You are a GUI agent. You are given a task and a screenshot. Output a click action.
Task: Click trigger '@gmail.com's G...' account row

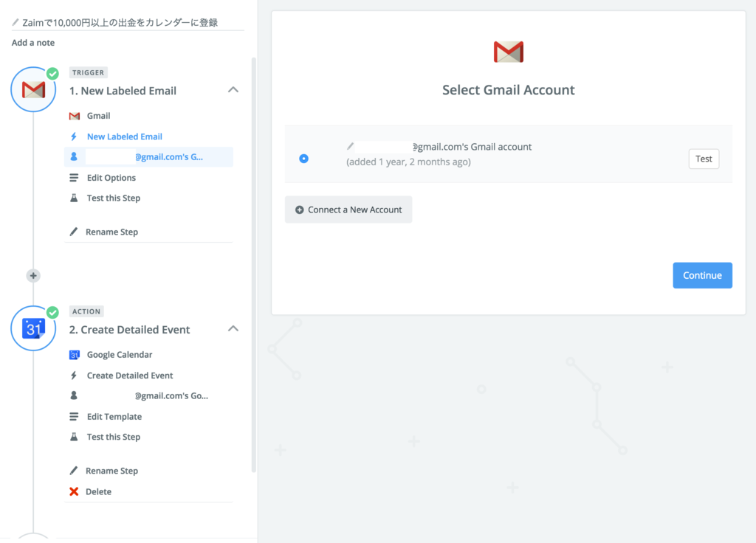pos(148,157)
